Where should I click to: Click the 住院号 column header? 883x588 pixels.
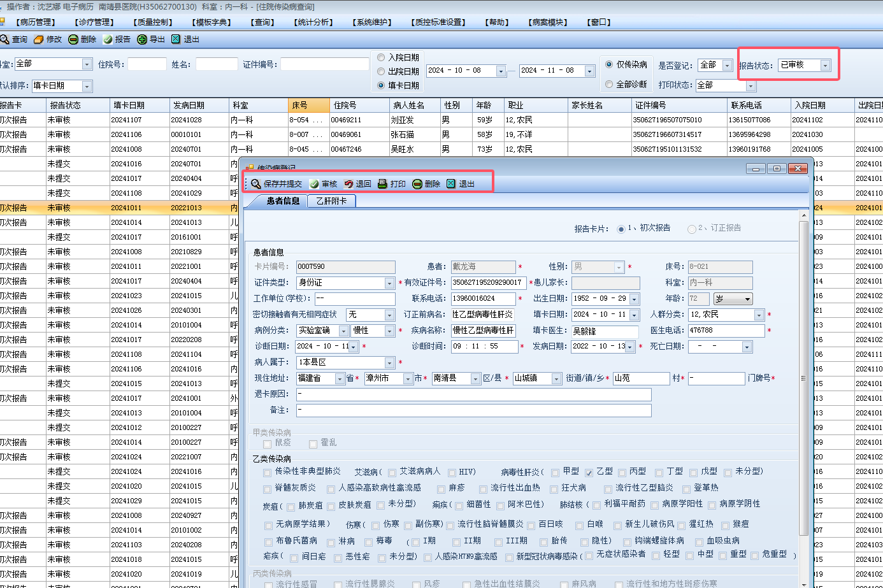[x=359, y=106]
